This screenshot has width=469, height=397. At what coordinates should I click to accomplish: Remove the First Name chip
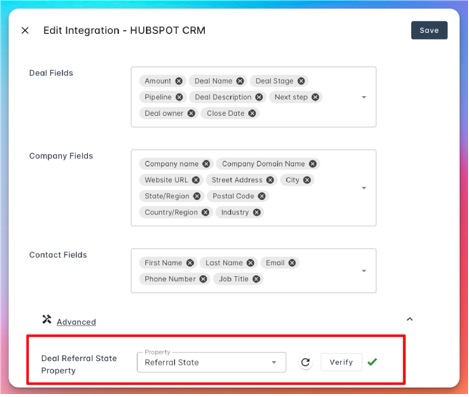190,263
